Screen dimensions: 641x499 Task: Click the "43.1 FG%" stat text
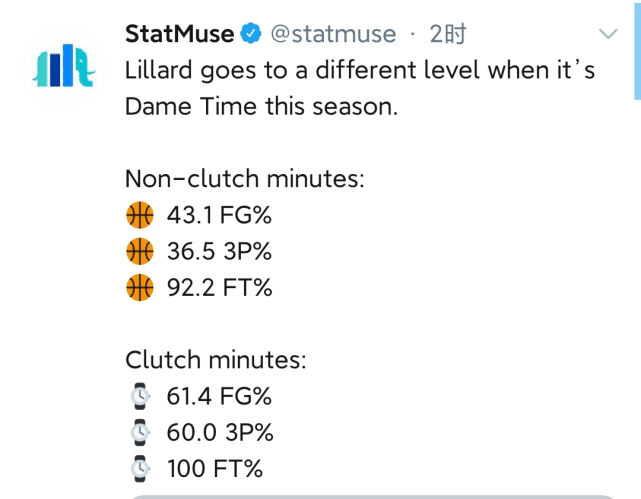(x=219, y=215)
